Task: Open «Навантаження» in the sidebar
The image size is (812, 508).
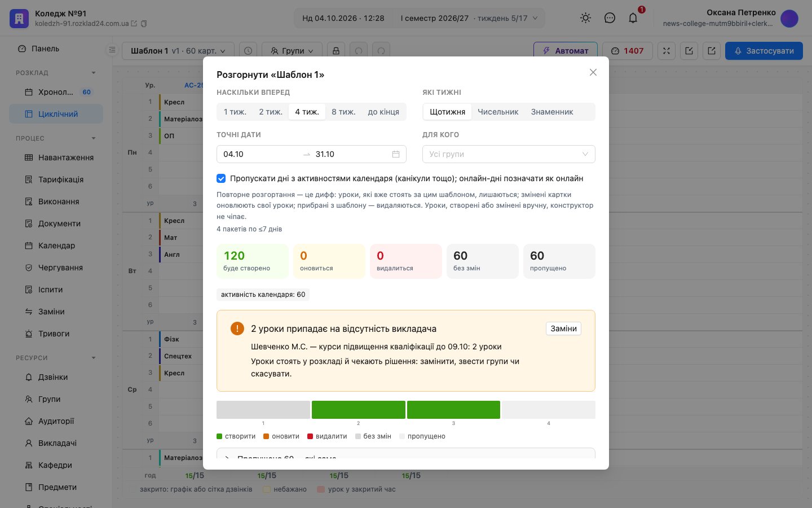Action: (56, 157)
